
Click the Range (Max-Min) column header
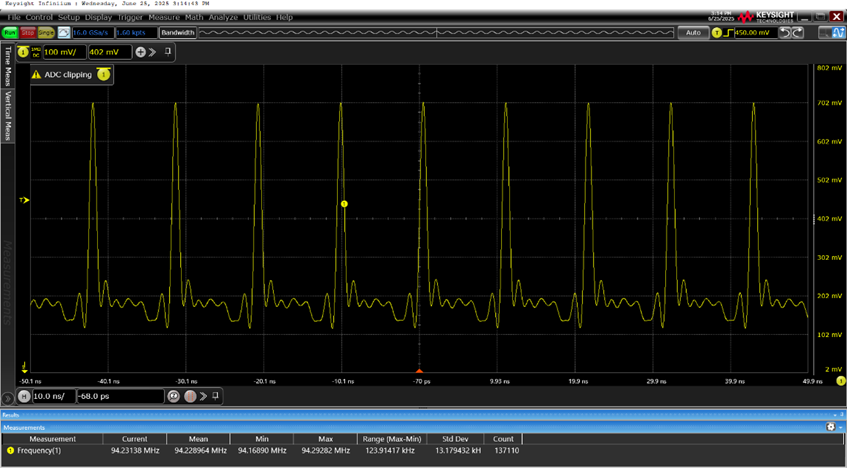[394, 439]
